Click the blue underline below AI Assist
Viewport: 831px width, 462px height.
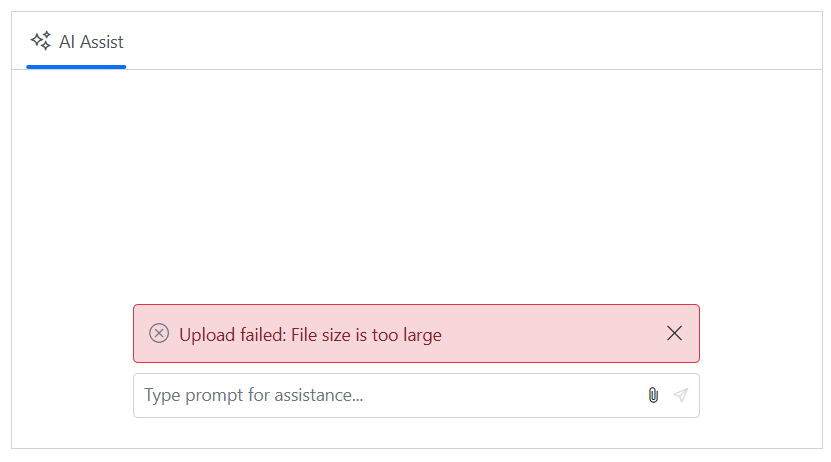click(76, 67)
